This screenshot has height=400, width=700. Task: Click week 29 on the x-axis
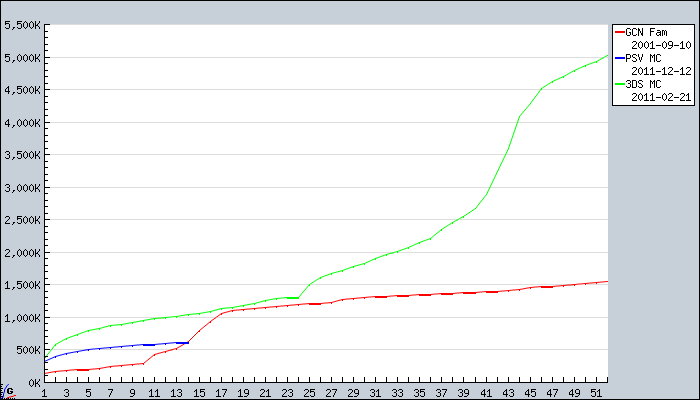point(353,393)
